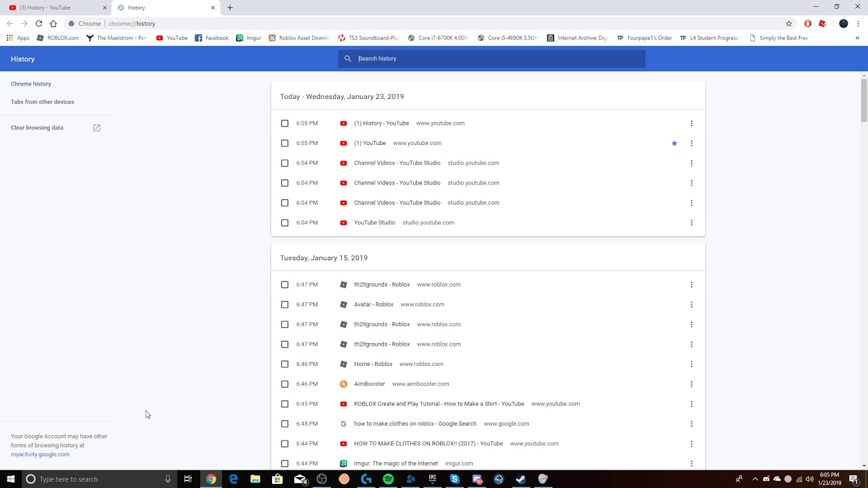Click the blue star on (1) YouTube row
Screen dimensions: 868x488
(674, 143)
